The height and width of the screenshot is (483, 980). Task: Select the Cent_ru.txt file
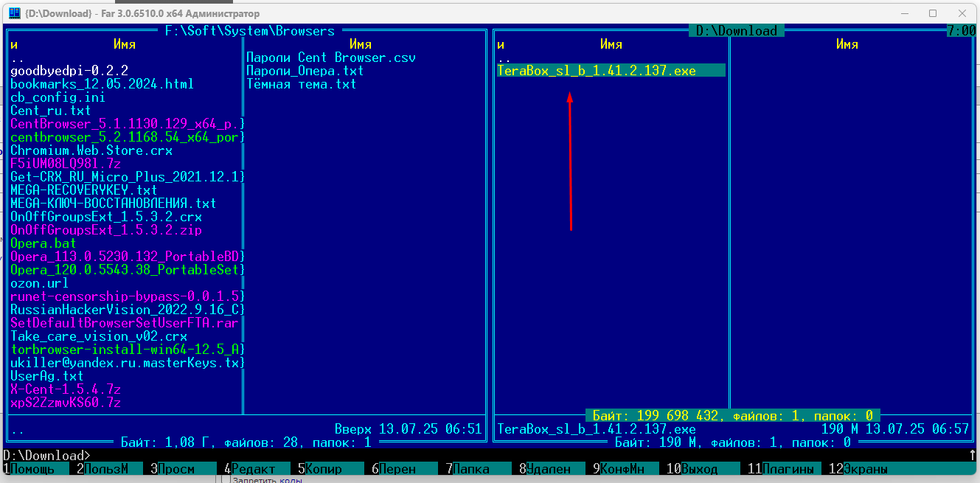coord(50,111)
